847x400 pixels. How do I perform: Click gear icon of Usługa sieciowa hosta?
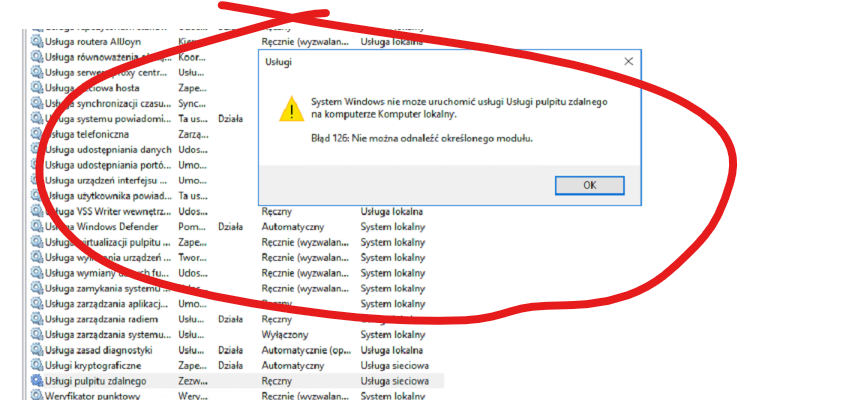coord(37,88)
